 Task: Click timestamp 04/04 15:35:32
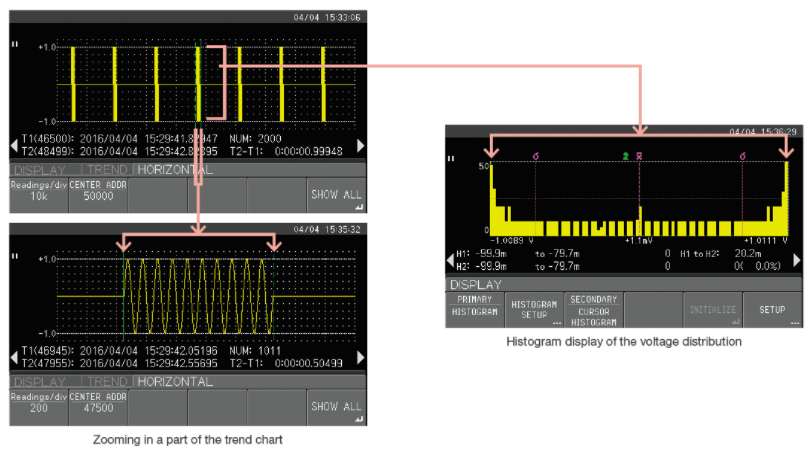327,229
